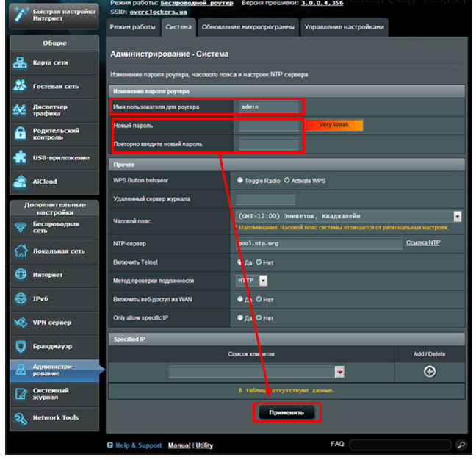This screenshot has width=476, height=460.
Task: Click the add client plus icon
Action: (x=429, y=372)
